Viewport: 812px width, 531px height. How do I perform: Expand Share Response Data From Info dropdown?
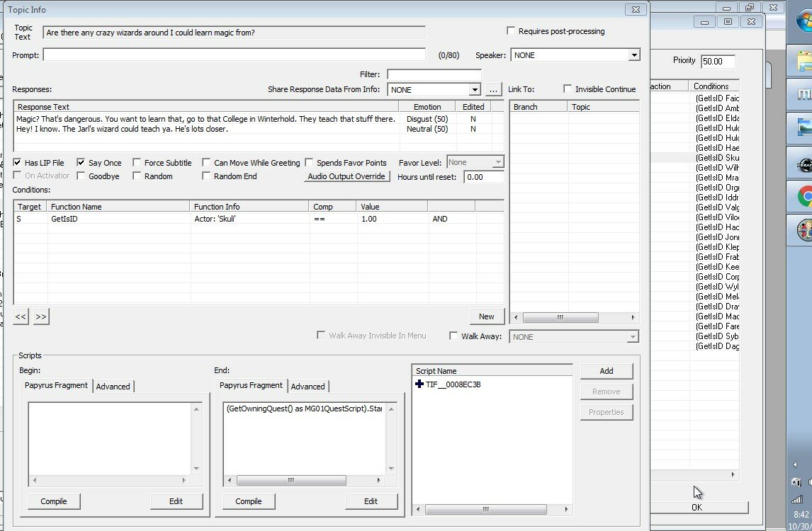coord(474,89)
